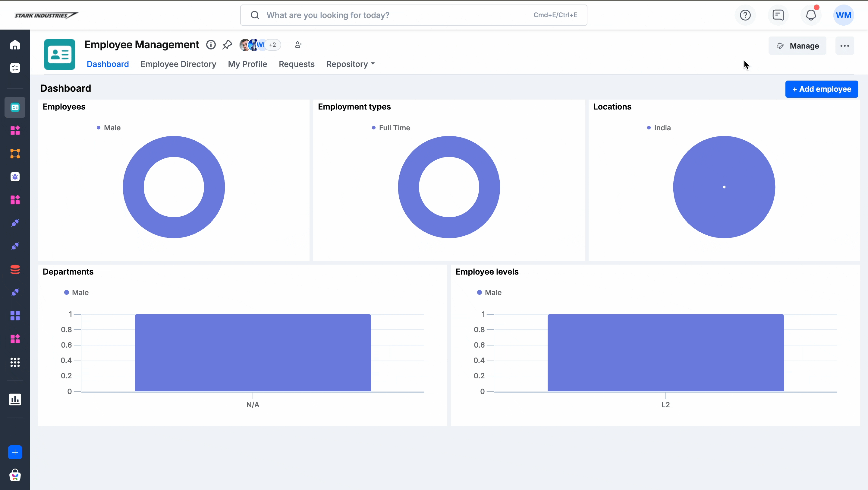Switch to Employee Directory tab

pyautogui.click(x=178, y=64)
